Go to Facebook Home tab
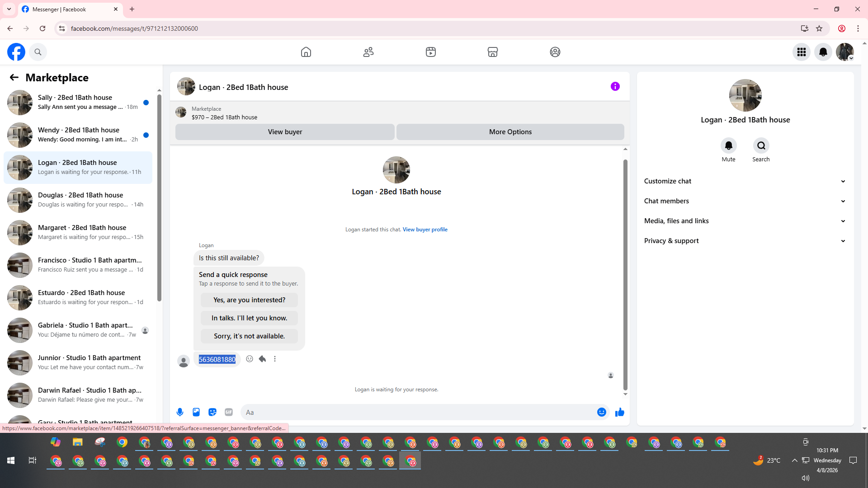Image resolution: width=868 pixels, height=488 pixels. click(x=306, y=52)
